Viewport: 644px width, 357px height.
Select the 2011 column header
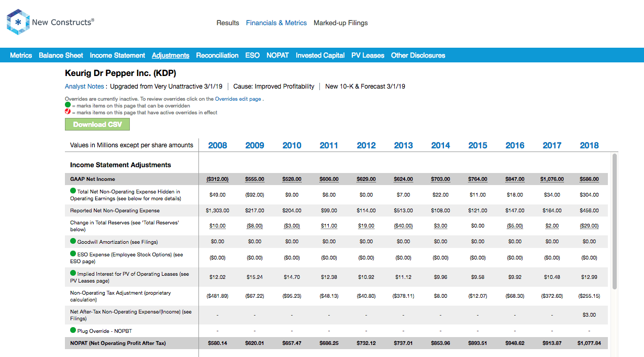pos(329,145)
